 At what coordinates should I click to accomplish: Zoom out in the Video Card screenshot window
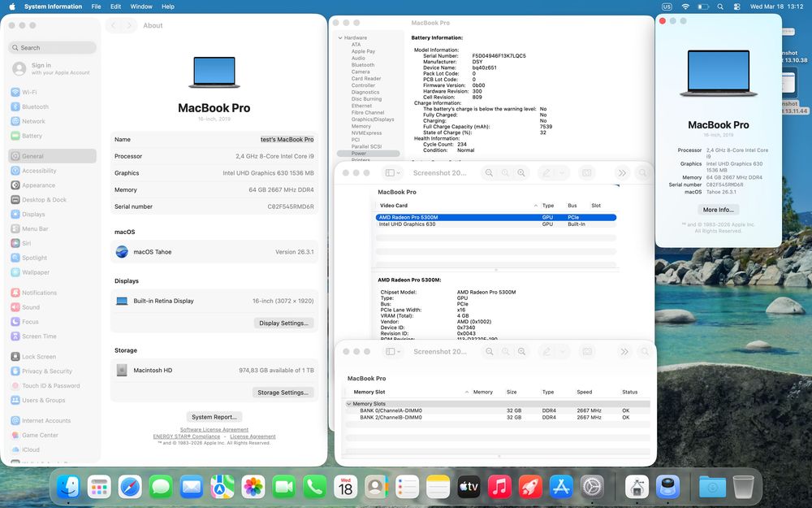point(489,172)
